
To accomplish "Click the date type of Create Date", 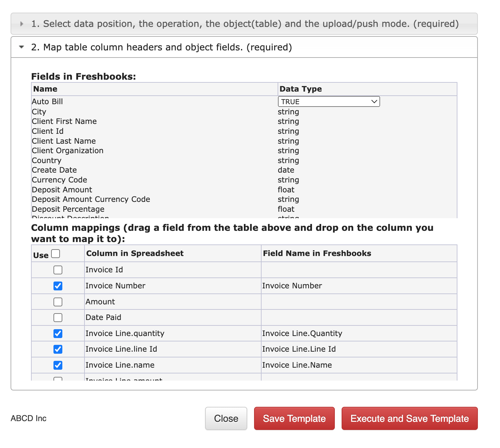I will pos(286,170).
